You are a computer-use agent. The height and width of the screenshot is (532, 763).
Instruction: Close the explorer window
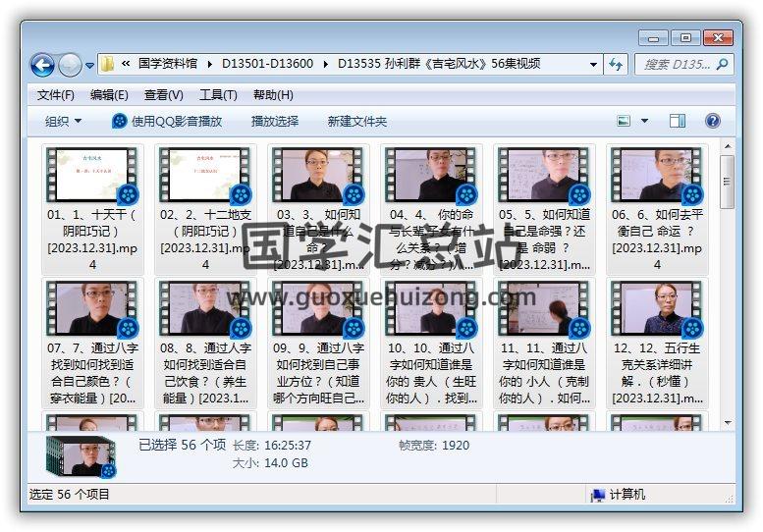(x=718, y=38)
